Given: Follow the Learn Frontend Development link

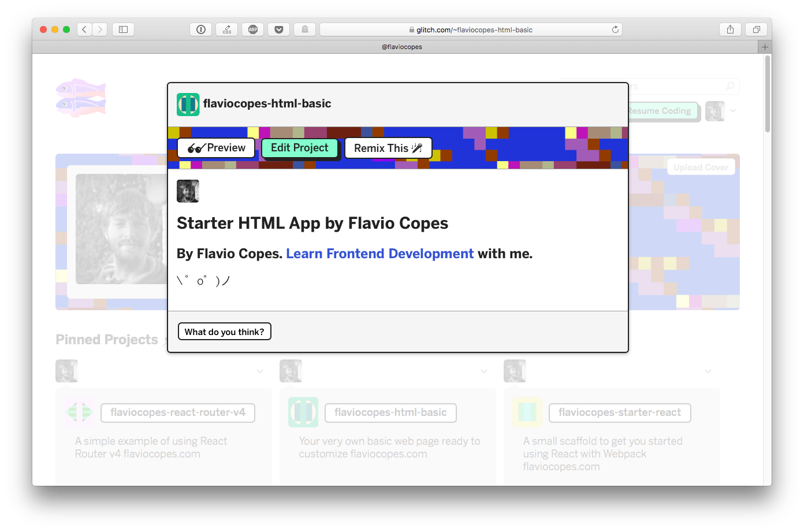Looking at the screenshot, I should [379, 253].
